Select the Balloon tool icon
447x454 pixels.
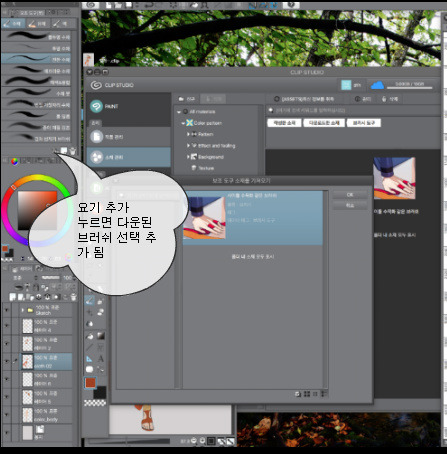[x=89, y=369]
